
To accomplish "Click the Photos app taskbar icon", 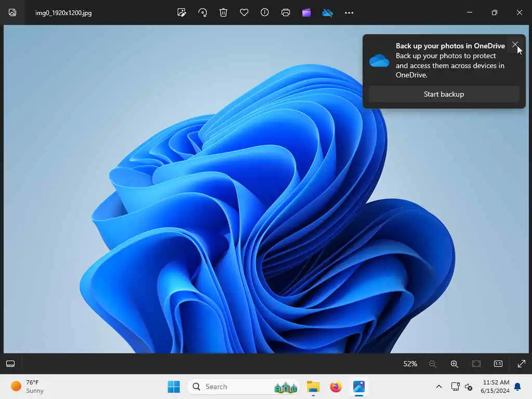I will click(358, 387).
